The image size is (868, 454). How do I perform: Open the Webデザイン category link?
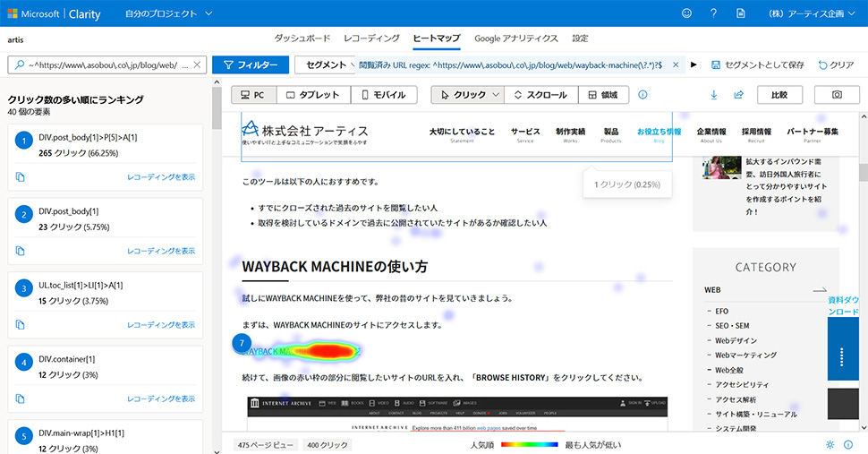(736, 340)
